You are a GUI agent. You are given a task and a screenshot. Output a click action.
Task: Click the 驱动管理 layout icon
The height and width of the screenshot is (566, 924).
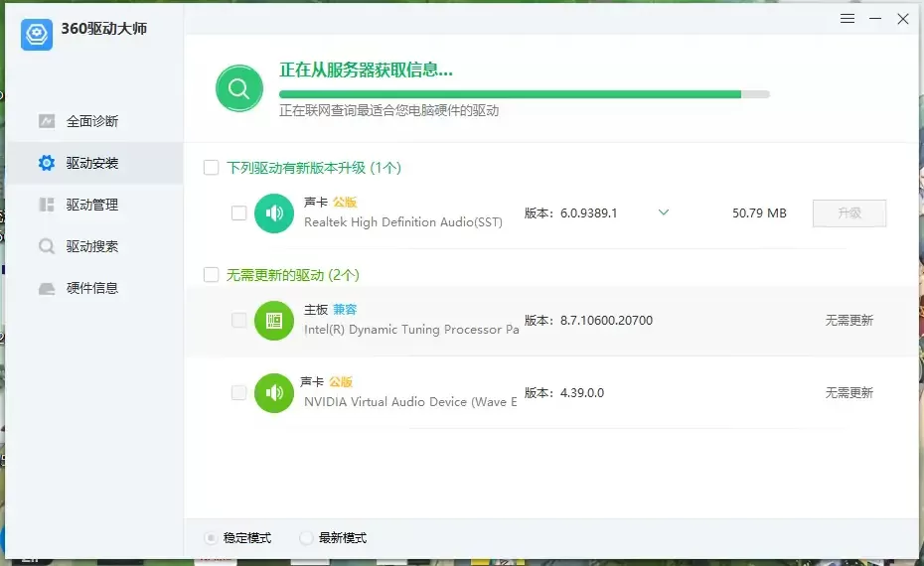click(47, 205)
